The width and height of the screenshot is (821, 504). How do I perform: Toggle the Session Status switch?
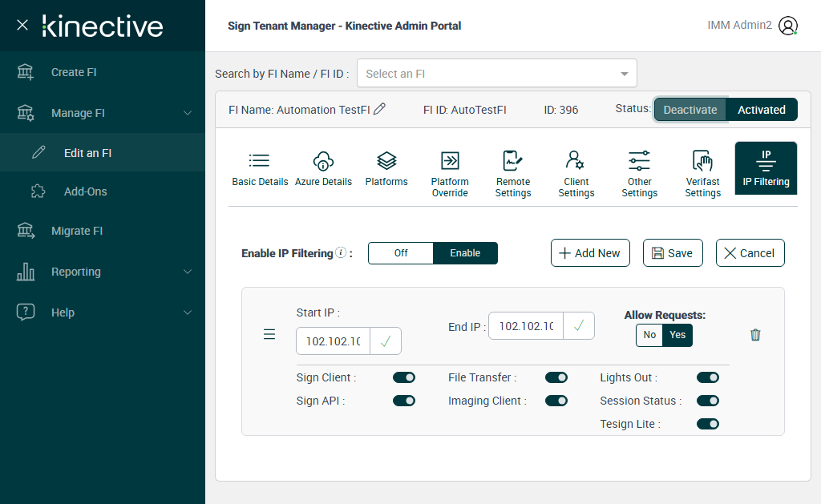[708, 401]
